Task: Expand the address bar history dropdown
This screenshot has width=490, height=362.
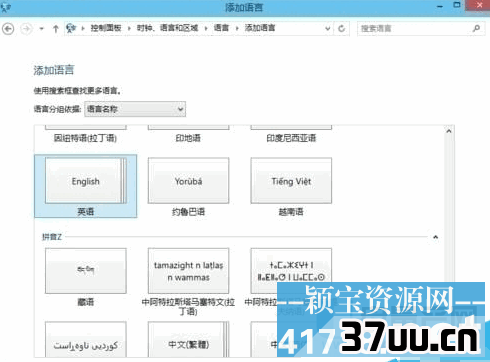Action: [328, 29]
